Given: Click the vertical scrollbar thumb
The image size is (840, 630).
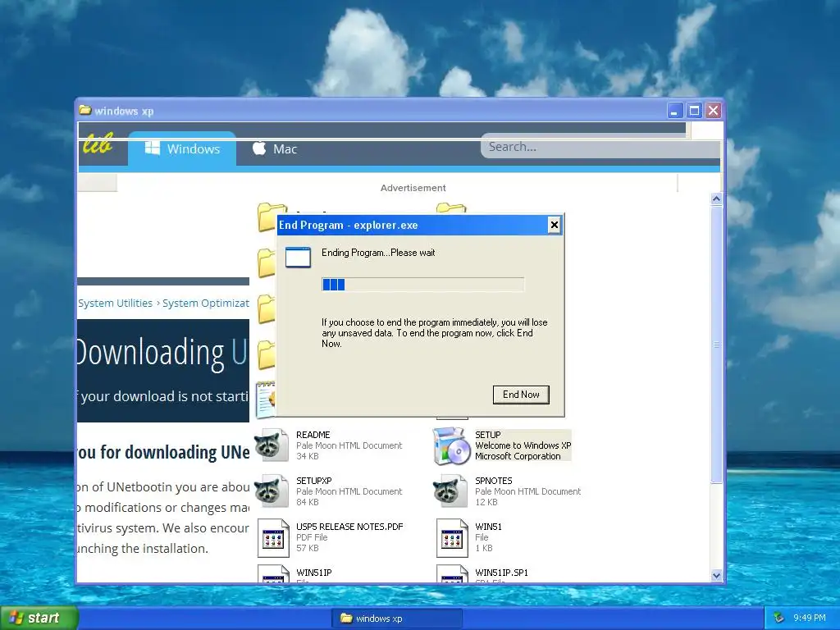Looking at the screenshot, I should pos(716,345).
